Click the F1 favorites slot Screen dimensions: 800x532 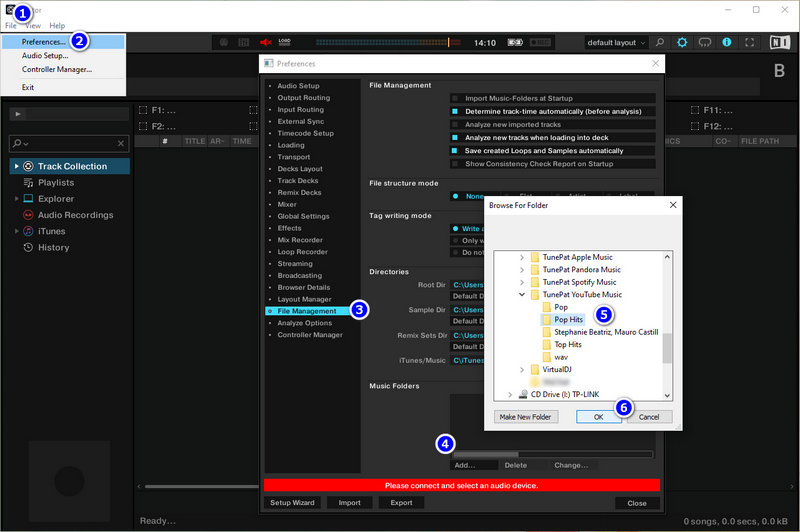pos(157,110)
